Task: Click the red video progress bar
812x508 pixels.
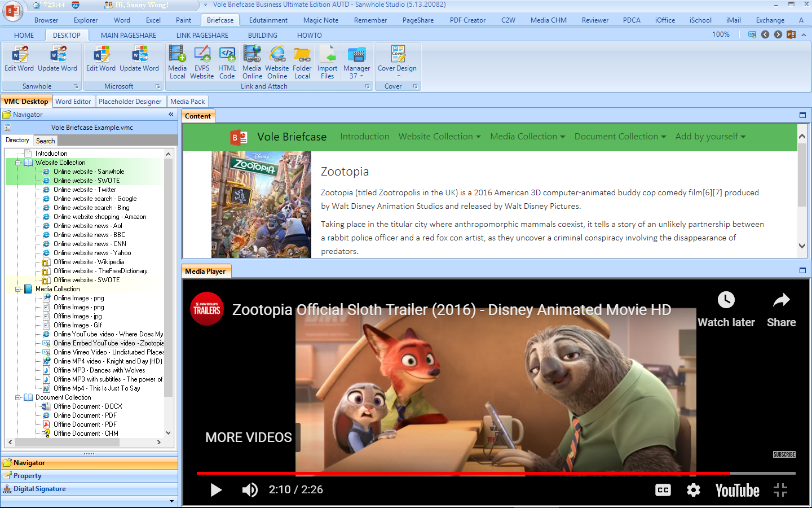Action: coord(462,473)
